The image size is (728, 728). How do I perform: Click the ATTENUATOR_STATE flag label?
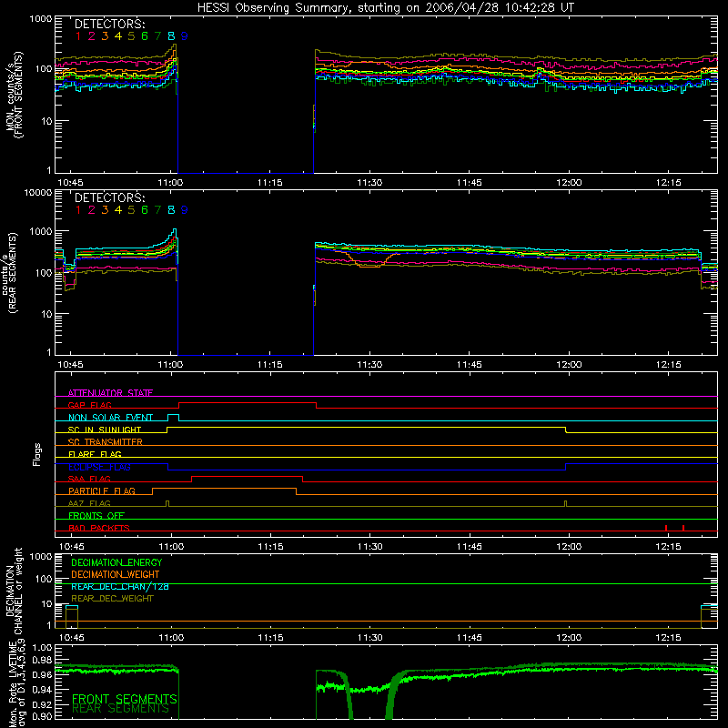click(110, 393)
